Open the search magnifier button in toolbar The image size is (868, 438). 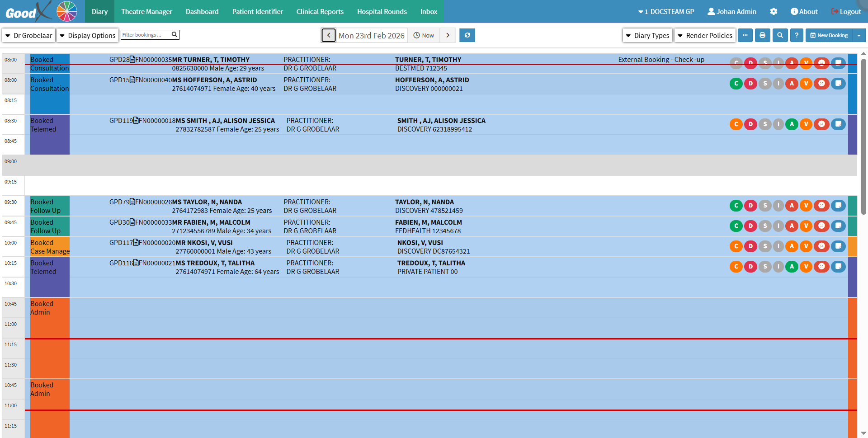[x=780, y=35]
